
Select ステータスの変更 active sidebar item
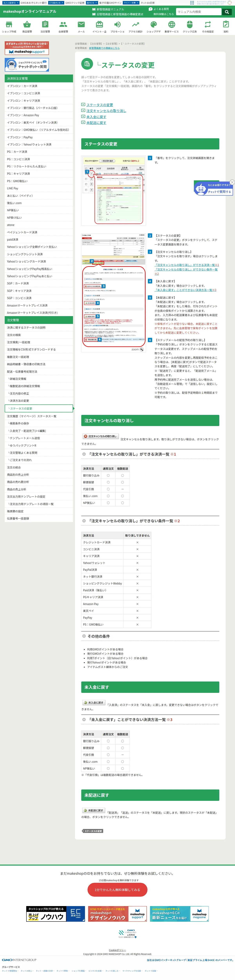click(39, 408)
